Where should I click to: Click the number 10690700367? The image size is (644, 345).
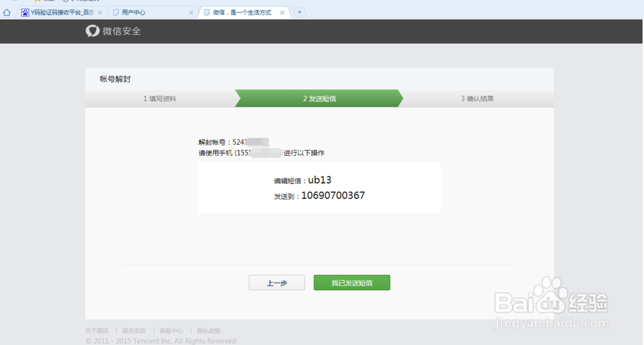pyautogui.click(x=333, y=196)
